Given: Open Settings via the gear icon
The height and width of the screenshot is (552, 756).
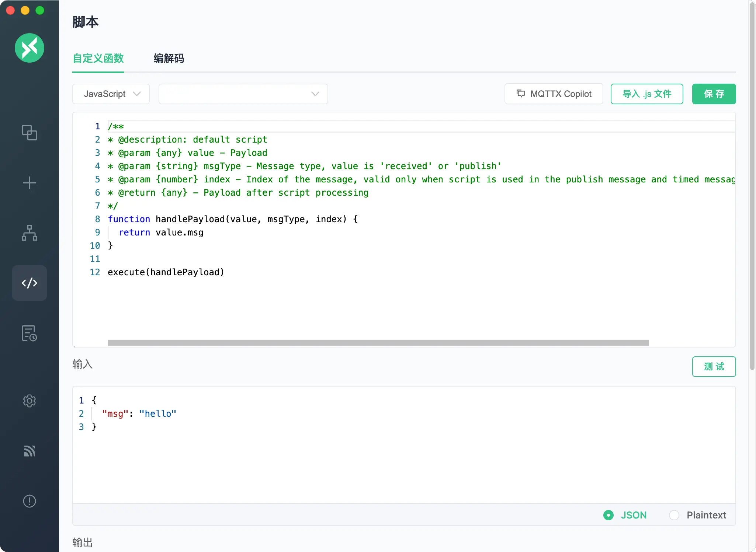Looking at the screenshot, I should pyautogui.click(x=29, y=401).
